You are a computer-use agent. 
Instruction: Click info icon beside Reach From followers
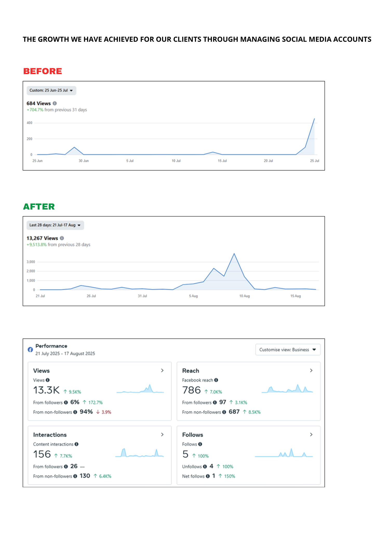pyautogui.click(x=215, y=402)
